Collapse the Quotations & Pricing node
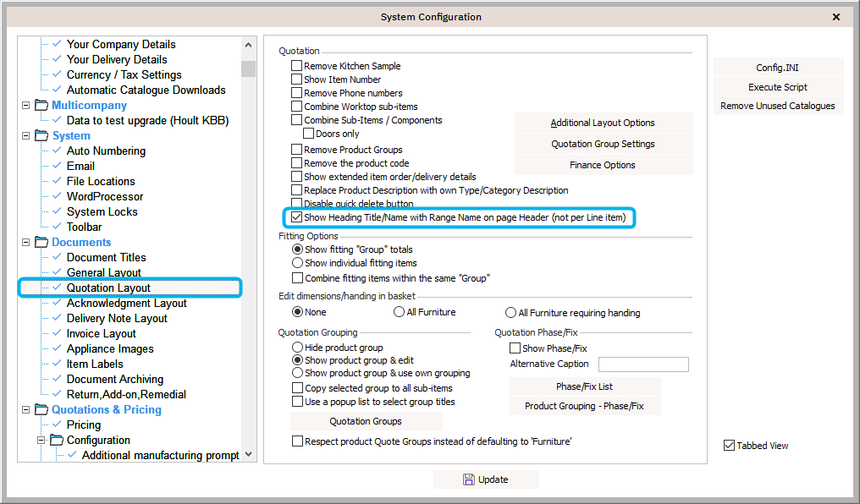 tap(25, 410)
